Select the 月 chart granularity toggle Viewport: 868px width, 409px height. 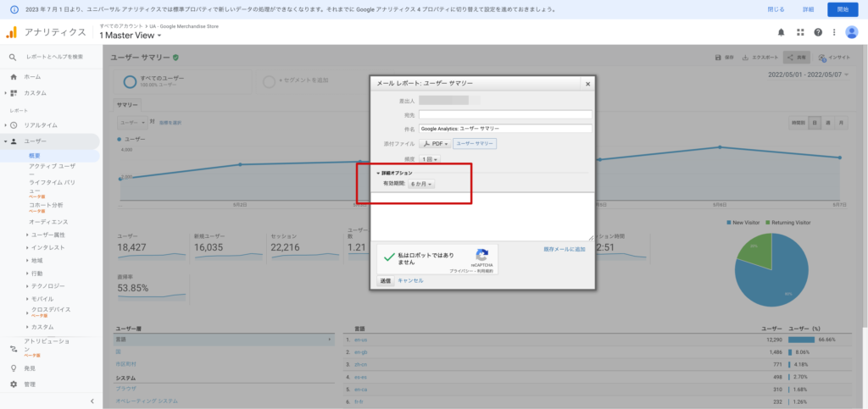click(840, 123)
